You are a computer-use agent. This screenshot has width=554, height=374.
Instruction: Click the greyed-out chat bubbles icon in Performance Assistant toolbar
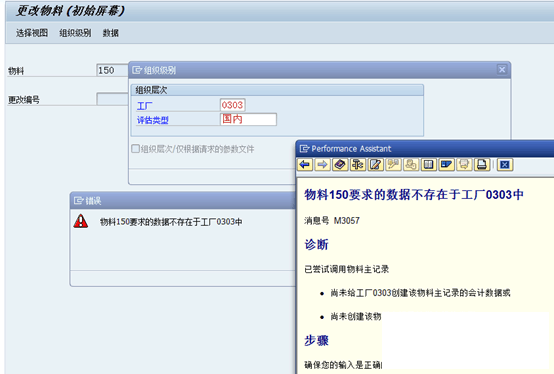464,165
